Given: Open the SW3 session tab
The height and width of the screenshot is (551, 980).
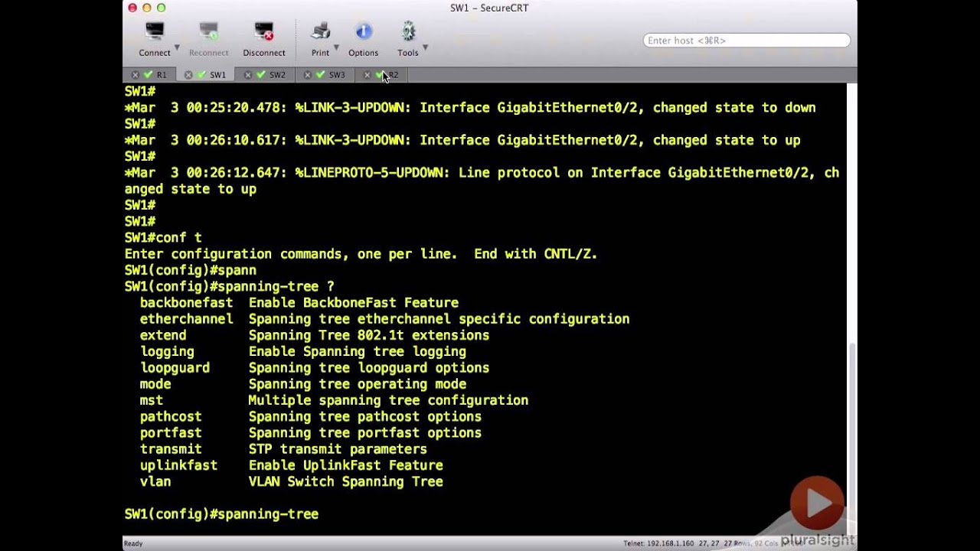Looking at the screenshot, I should pos(325,75).
